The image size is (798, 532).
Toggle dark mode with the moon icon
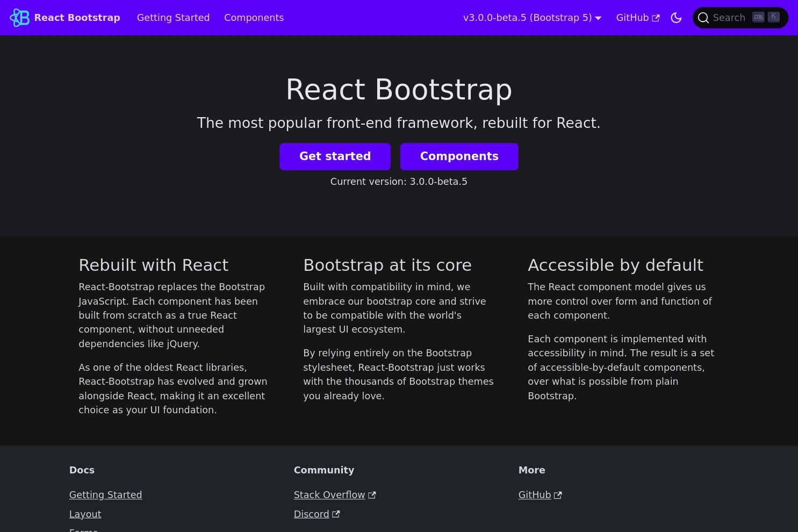pos(676,18)
